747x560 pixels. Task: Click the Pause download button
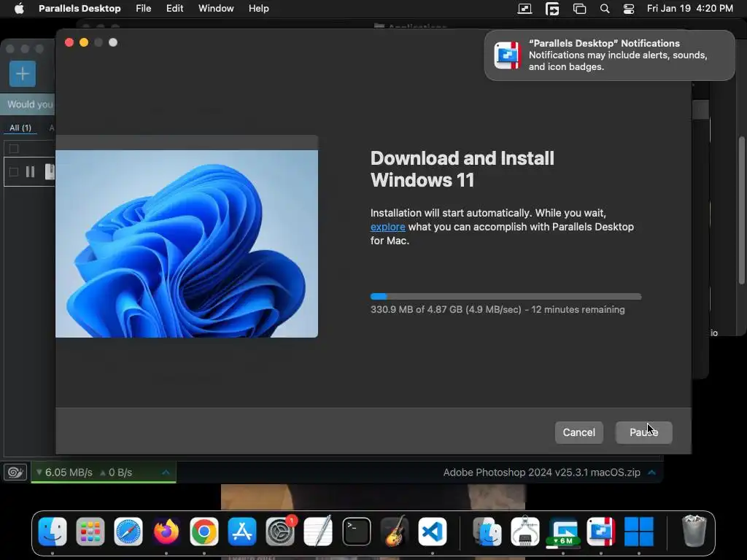(x=643, y=432)
